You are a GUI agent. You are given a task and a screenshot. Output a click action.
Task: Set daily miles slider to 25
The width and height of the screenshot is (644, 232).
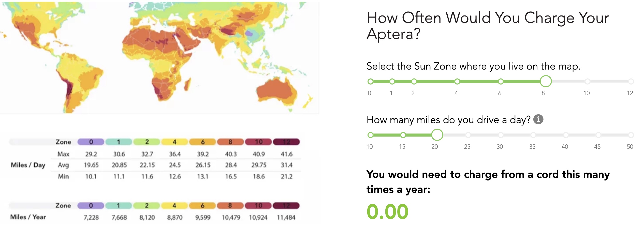[468, 135]
